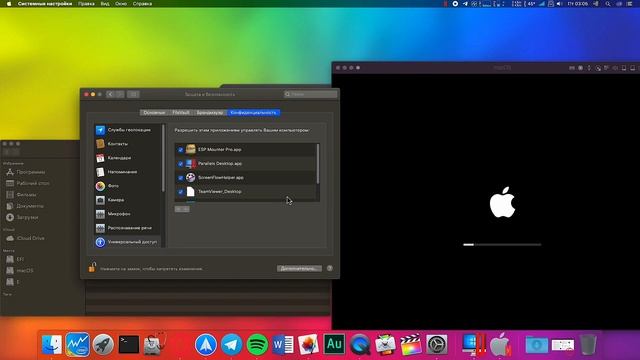The height and width of the screenshot is (360, 640).
Task: Open Telegram from the Dock
Action: 231,344
